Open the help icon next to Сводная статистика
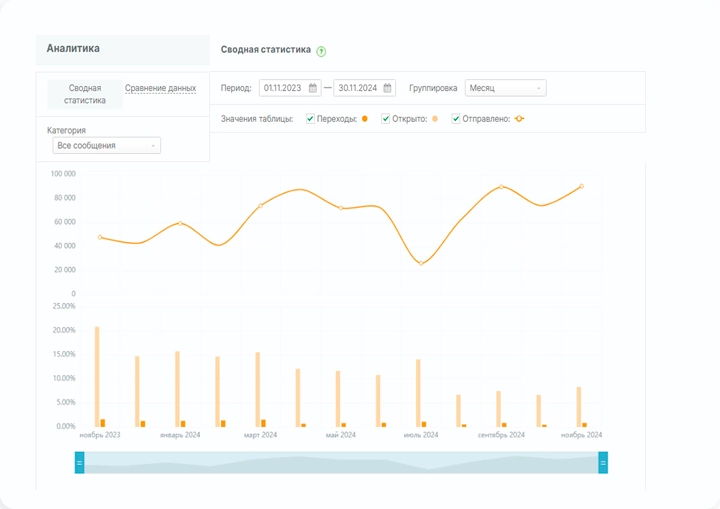 click(321, 51)
